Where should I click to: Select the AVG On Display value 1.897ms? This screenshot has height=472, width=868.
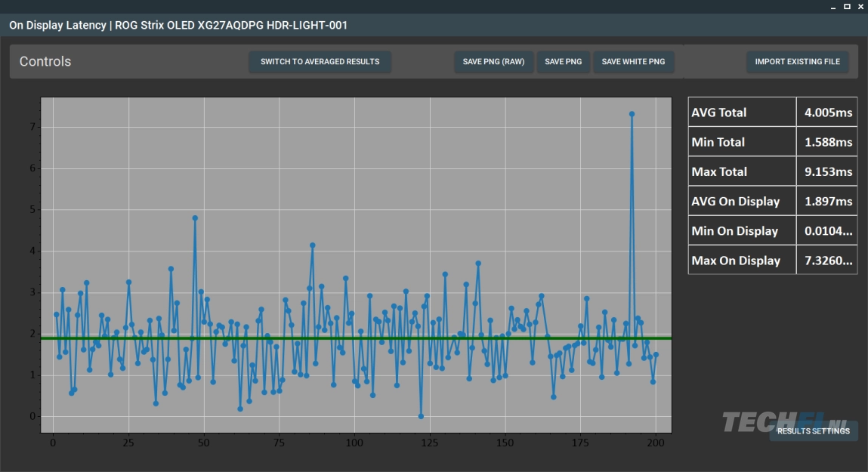(827, 202)
